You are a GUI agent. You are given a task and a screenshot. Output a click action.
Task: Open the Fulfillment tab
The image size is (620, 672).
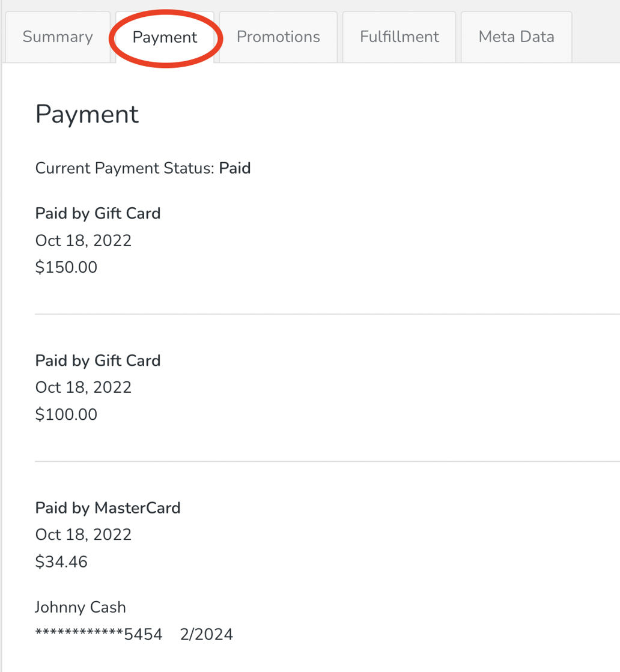click(x=398, y=37)
